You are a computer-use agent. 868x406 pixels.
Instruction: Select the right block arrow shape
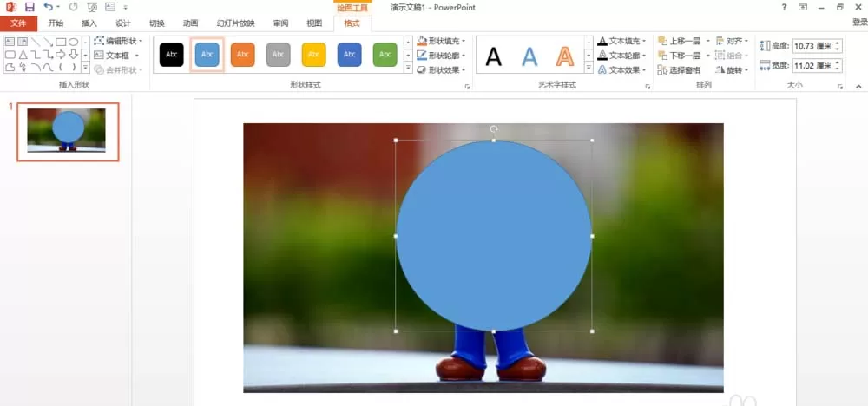pyautogui.click(x=61, y=54)
